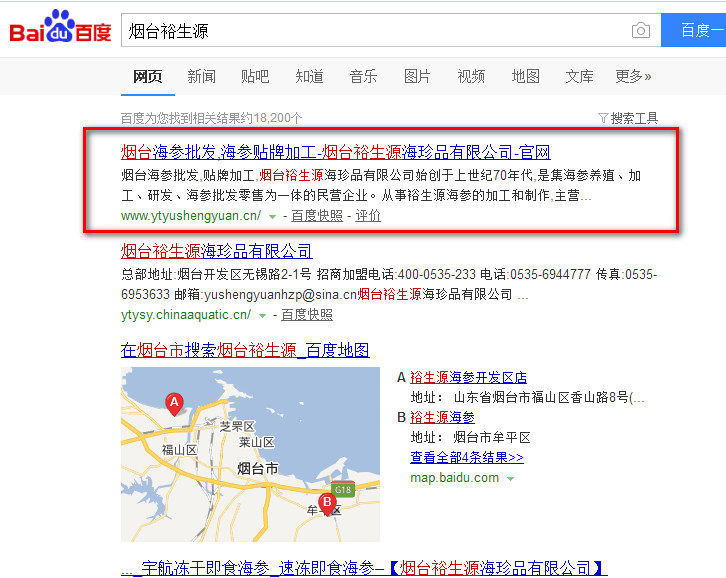Click map marker B on map
Viewport: 726px width, 578px height.
(326, 501)
